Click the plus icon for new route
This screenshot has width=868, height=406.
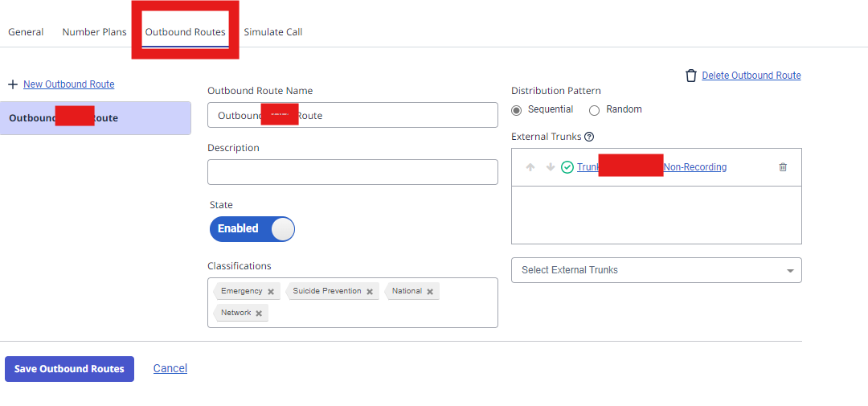(12, 84)
